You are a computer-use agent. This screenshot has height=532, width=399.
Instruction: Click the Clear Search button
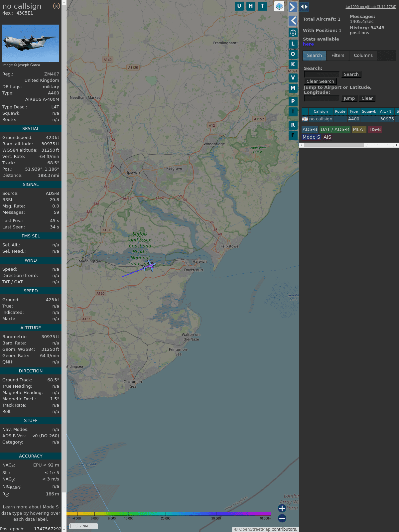[x=320, y=81]
